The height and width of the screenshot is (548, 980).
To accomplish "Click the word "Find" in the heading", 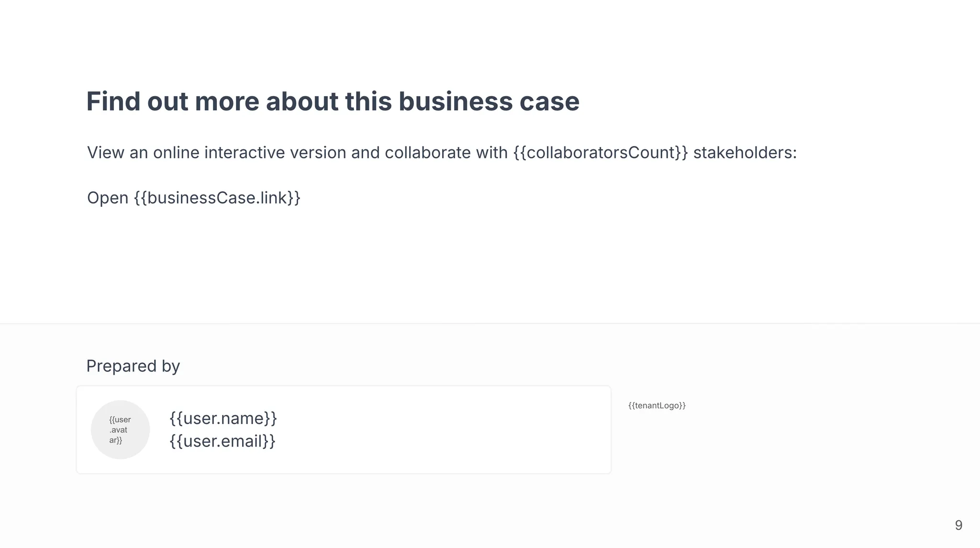I will point(113,101).
